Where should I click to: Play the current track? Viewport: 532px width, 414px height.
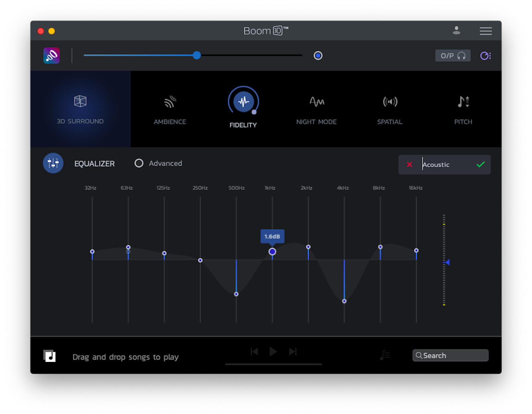[x=273, y=352]
